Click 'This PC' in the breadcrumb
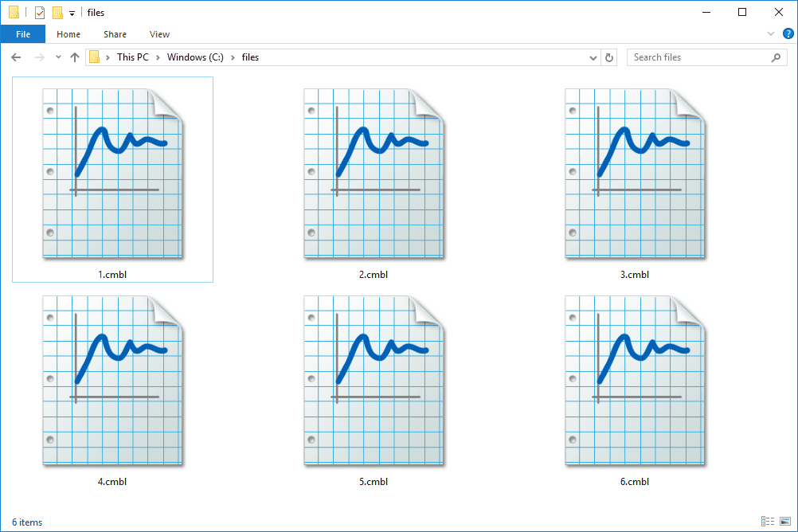Screen dimensions: 798x532 133,57
